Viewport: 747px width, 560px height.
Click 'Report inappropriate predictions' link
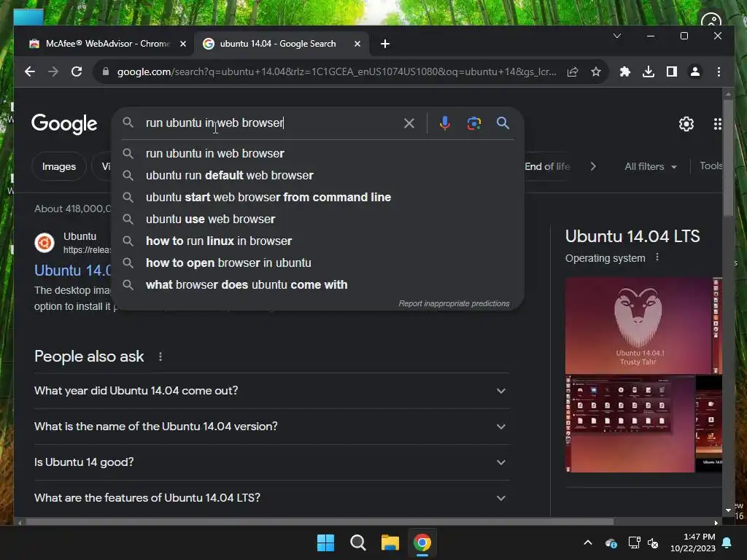[454, 304]
